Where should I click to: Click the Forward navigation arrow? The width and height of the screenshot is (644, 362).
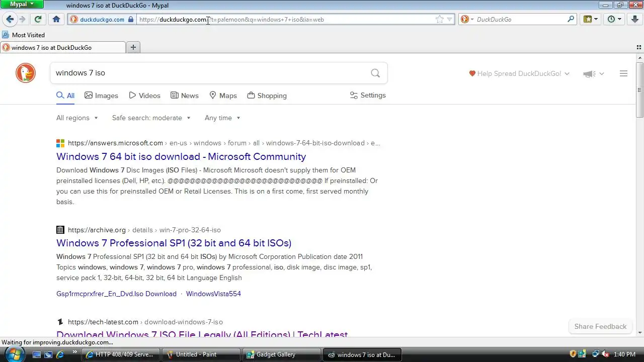[x=22, y=19]
